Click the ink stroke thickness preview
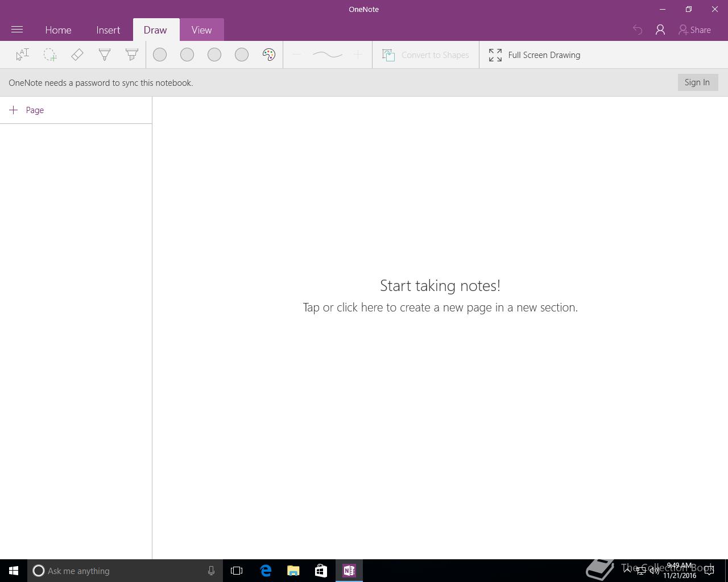Image resolution: width=728 pixels, height=582 pixels. point(328,55)
